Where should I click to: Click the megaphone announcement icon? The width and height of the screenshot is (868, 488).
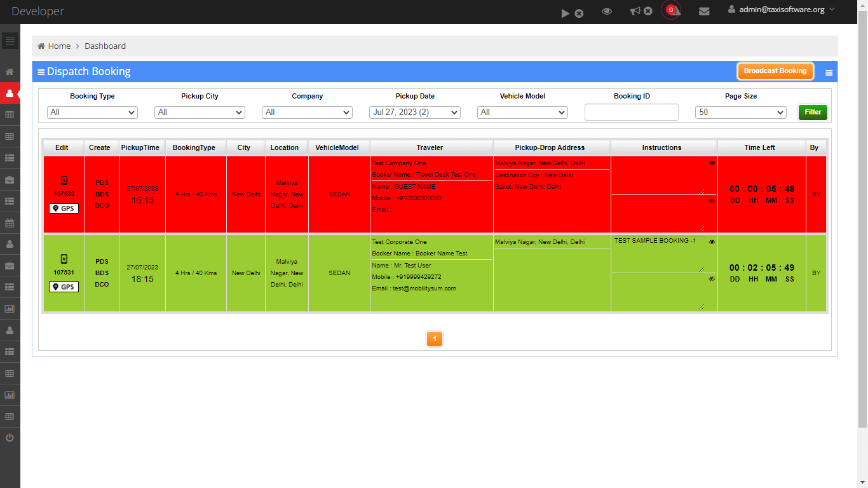(x=635, y=11)
